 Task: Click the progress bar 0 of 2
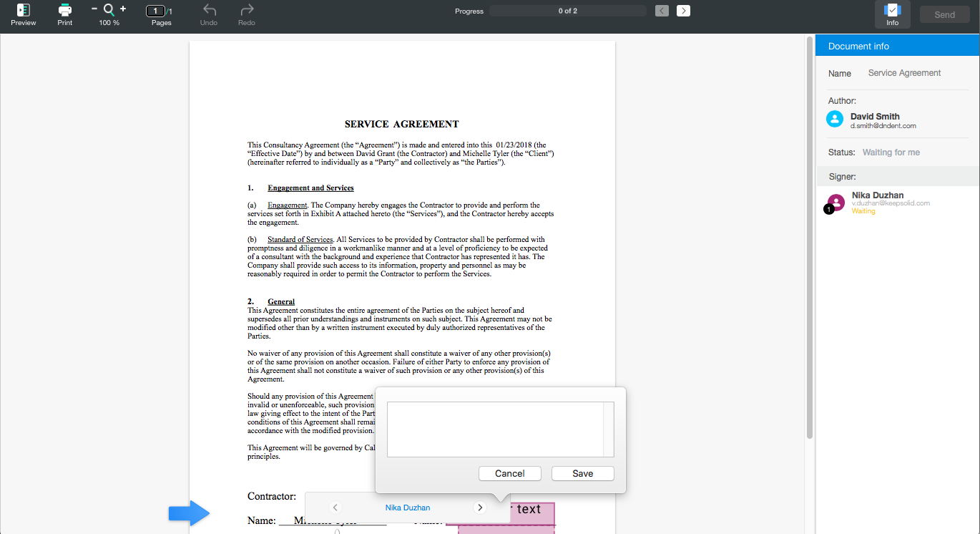(x=568, y=11)
